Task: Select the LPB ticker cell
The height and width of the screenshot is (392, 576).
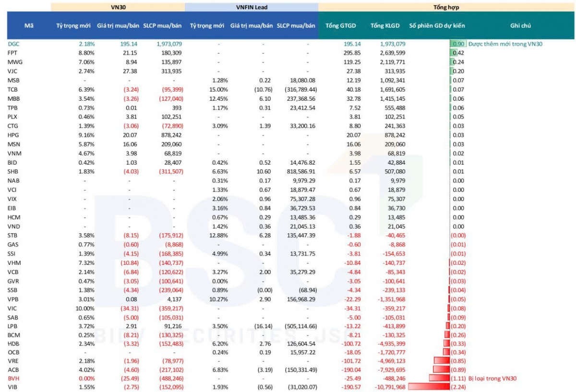Action: [x=13, y=326]
